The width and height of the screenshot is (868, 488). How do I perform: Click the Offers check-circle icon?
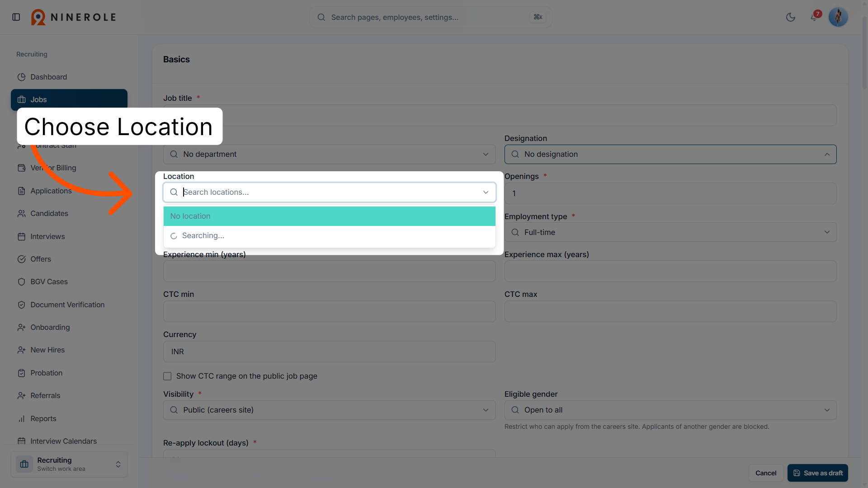pos(21,259)
